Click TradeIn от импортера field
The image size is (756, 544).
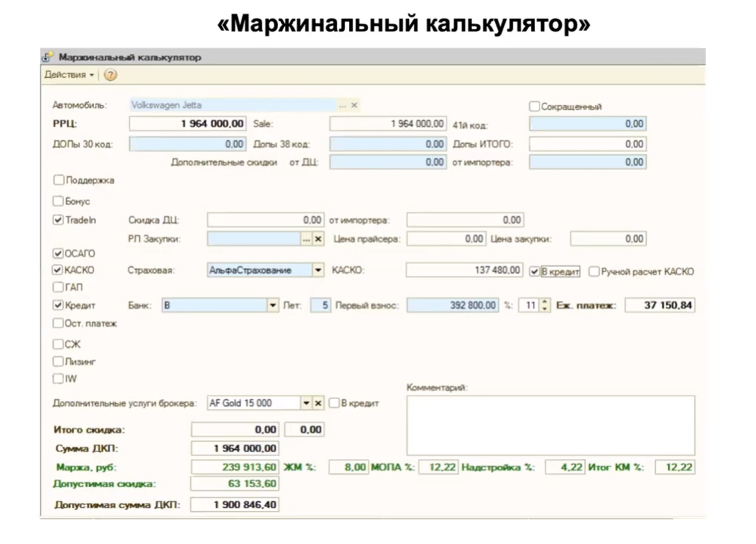coord(465,220)
